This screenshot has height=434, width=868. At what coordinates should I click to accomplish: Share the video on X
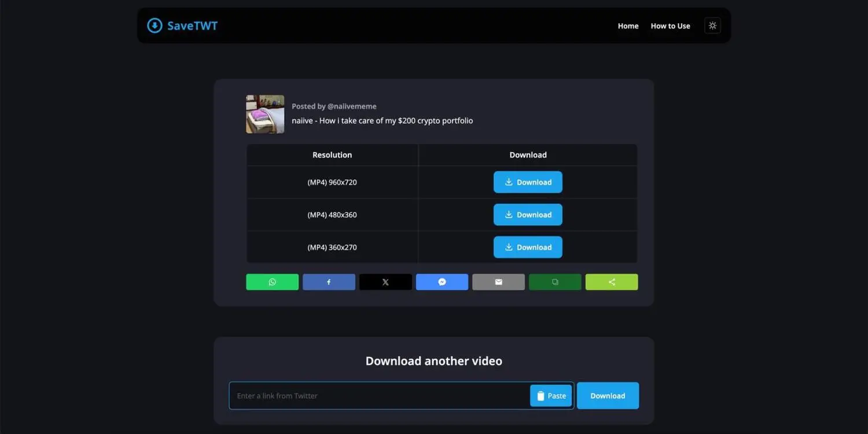385,282
